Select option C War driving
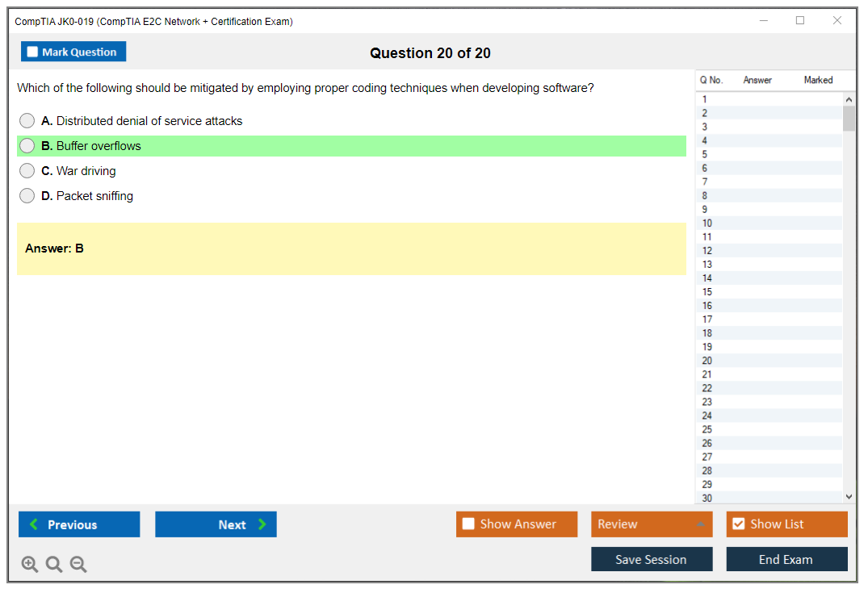The width and height of the screenshot is (868, 593). (x=27, y=171)
